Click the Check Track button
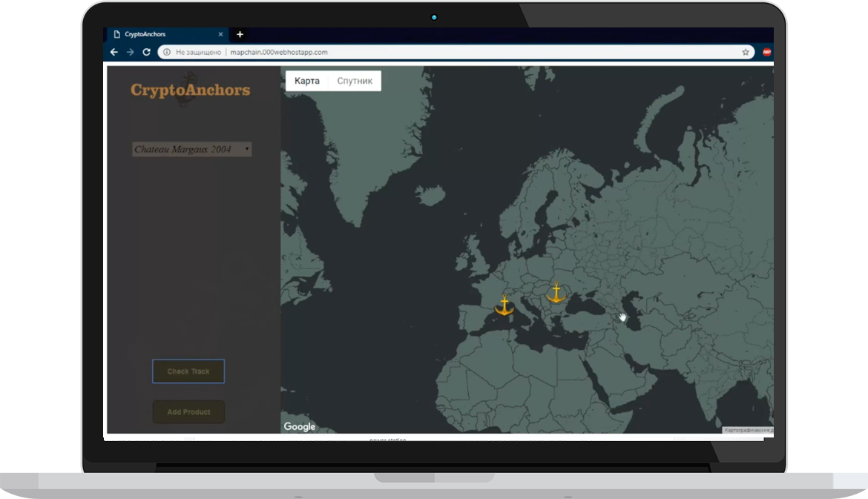The image size is (868, 499). [188, 371]
